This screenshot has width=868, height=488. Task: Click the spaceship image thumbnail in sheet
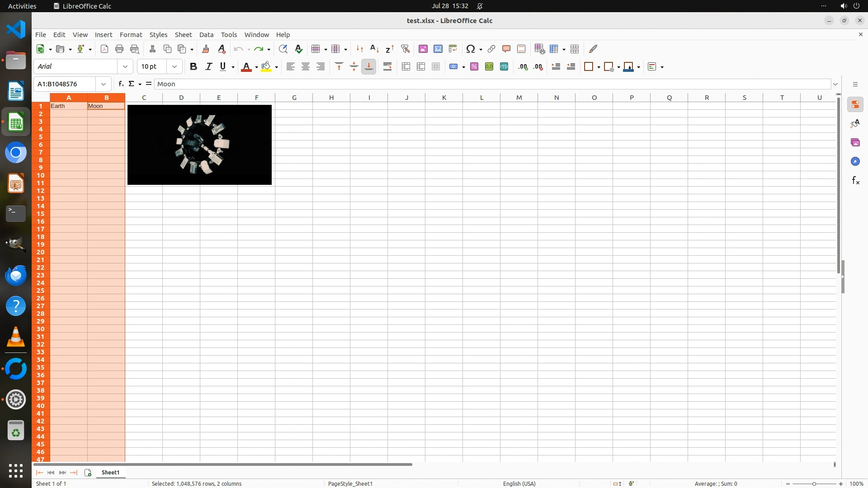pyautogui.click(x=199, y=145)
